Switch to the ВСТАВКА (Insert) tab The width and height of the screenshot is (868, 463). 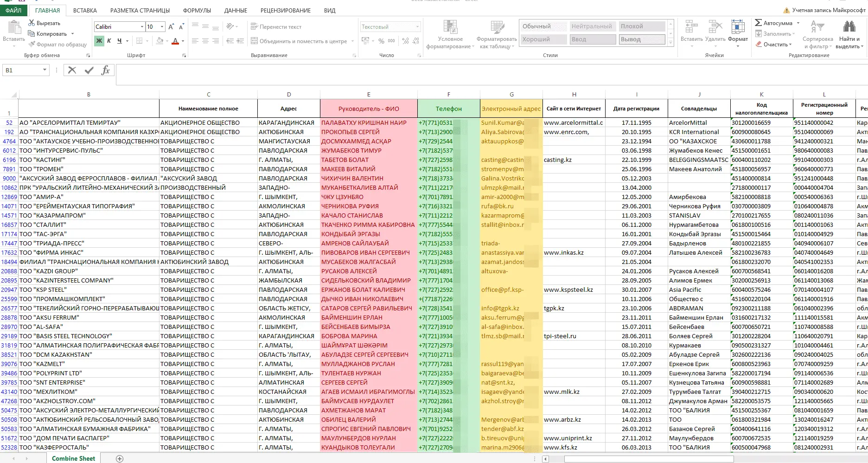click(x=85, y=10)
